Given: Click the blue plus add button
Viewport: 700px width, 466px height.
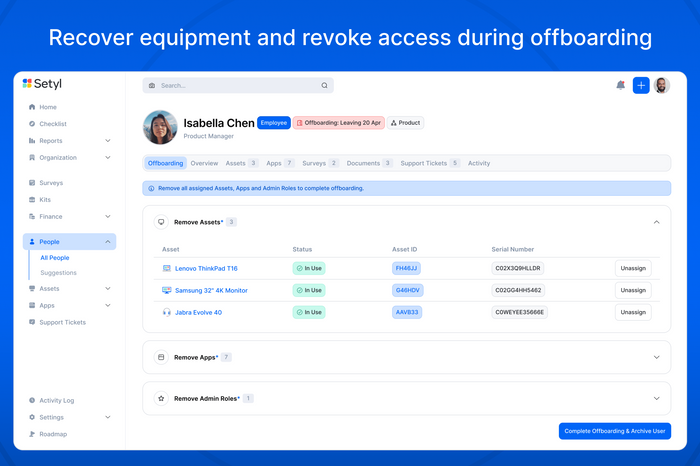Looking at the screenshot, I should [x=641, y=85].
